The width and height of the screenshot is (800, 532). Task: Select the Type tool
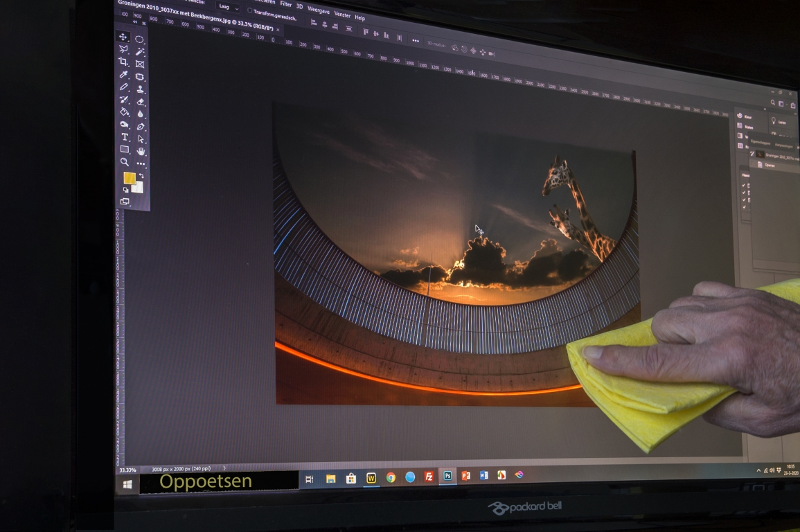point(125,136)
